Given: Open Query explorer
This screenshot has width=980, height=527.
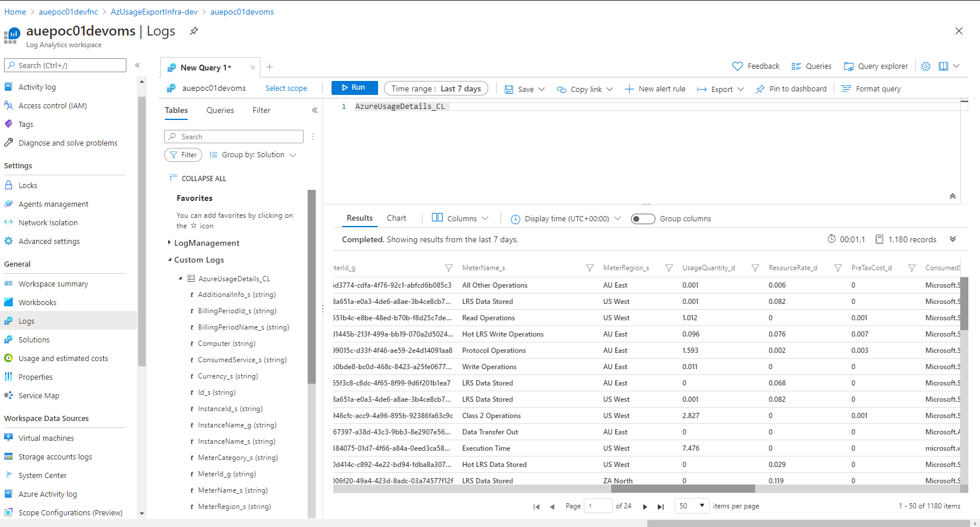Looking at the screenshot, I should (876, 66).
